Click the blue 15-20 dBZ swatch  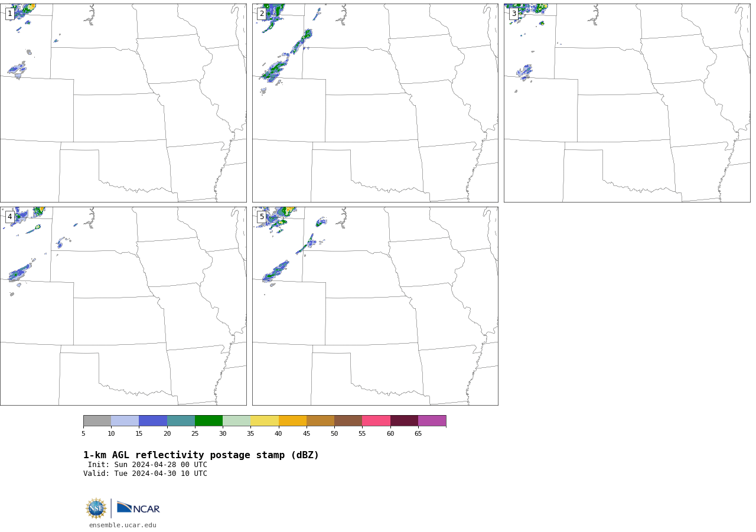(153, 421)
